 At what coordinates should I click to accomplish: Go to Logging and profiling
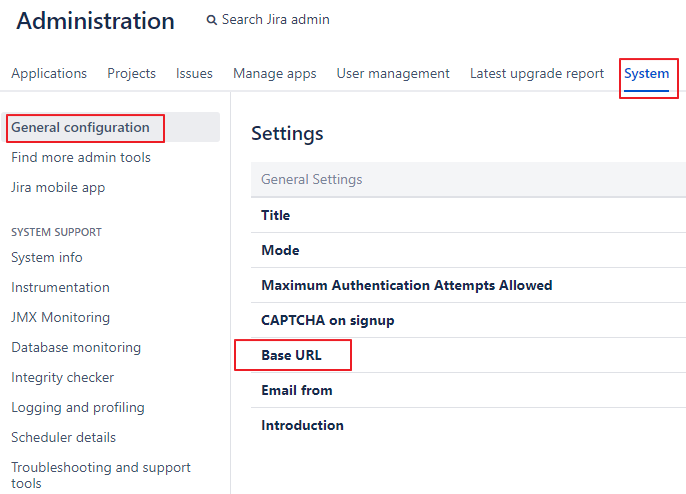coord(78,407)
